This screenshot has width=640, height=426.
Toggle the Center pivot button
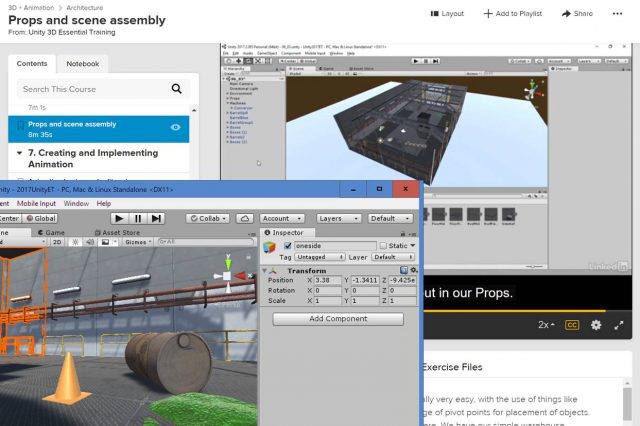pos(10,218)
